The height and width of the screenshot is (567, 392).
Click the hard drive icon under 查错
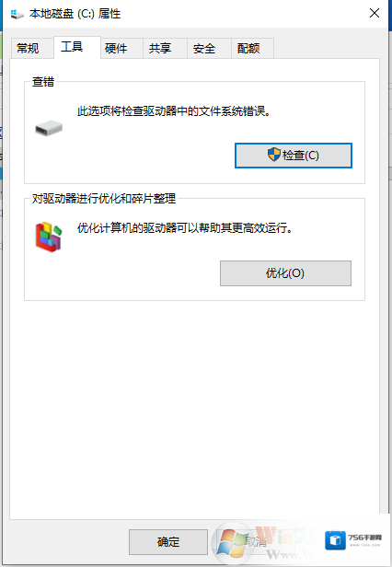[49, 128]
